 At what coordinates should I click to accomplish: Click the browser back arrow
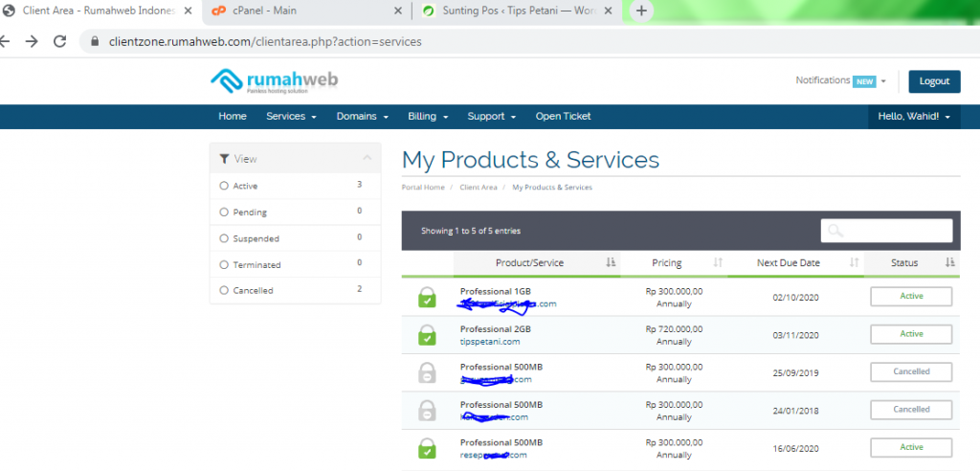tap(5, 42)
